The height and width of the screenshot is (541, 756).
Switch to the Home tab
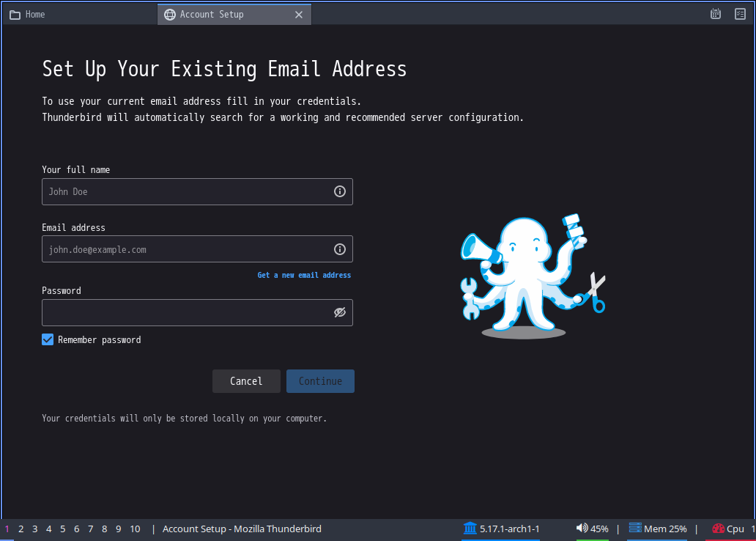tap(80, 15)
